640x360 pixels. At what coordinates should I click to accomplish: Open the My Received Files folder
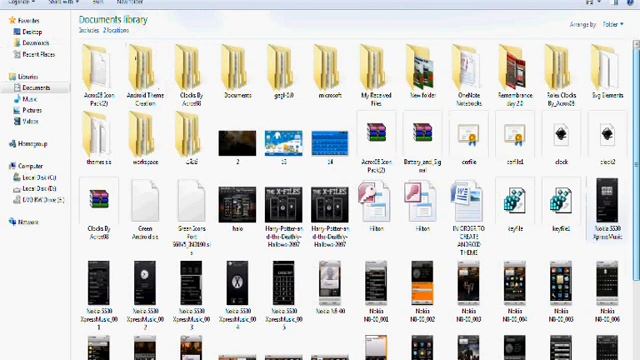click(x=376, y=76)
